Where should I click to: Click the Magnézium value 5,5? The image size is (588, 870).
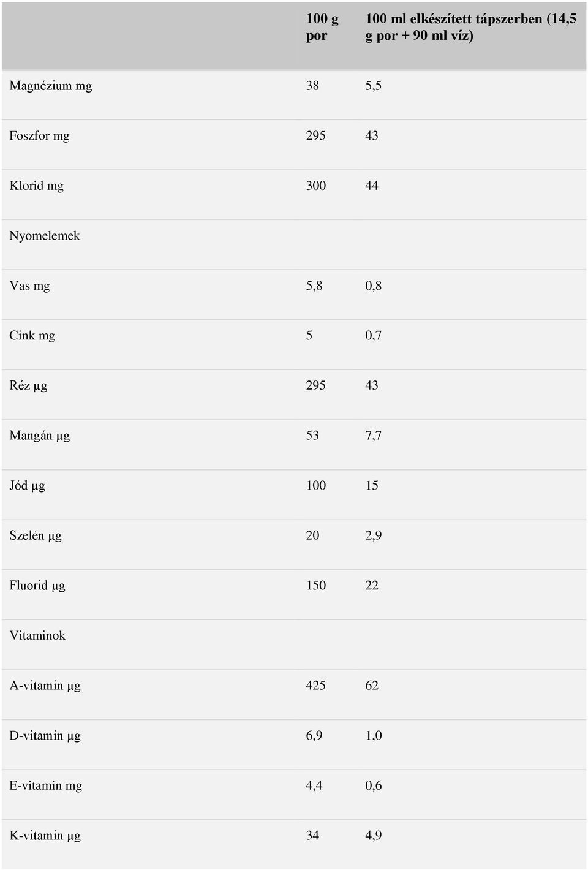click(x=374, y=86)
